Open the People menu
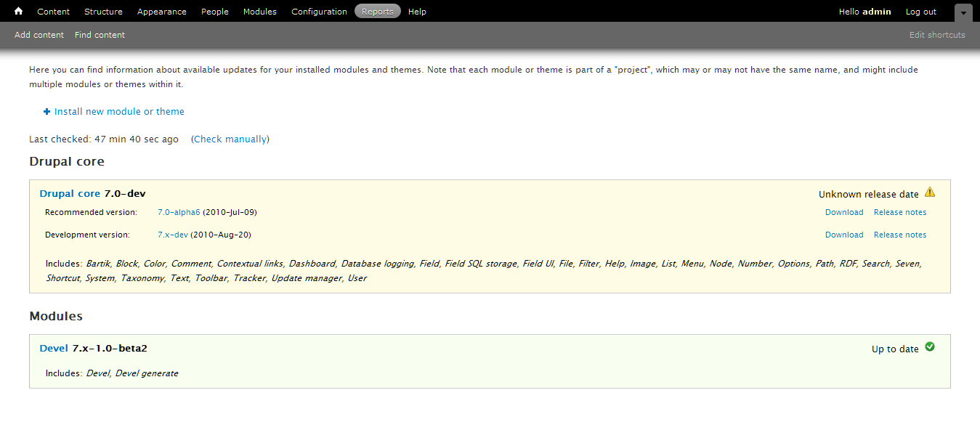 215,12
